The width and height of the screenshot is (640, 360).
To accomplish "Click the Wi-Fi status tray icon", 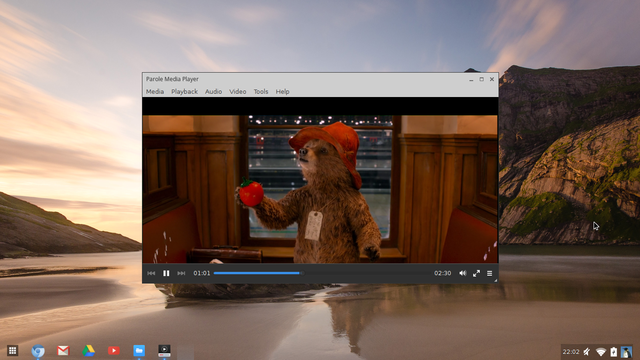I will (x=600, y=351).
